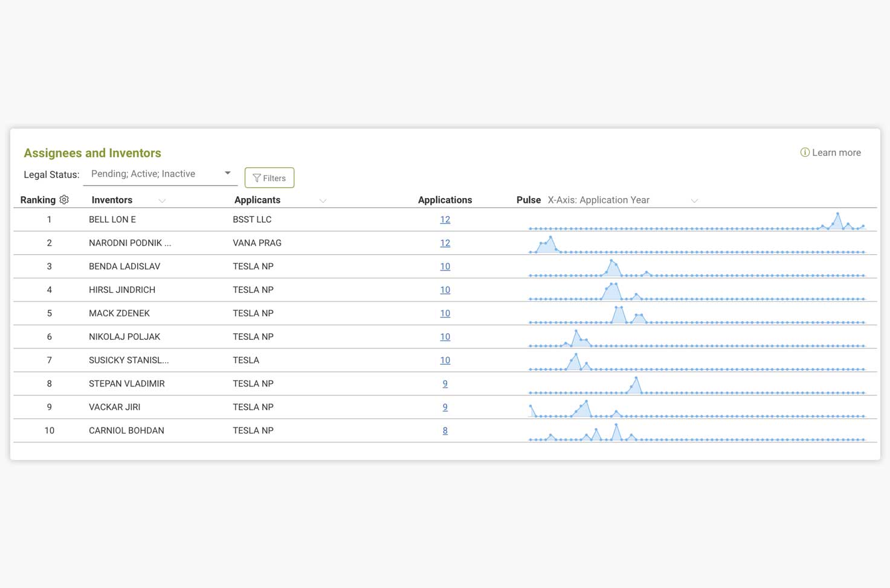Select inventor VACKAR JIRI
Viewport: 890px width, 588px height.
114,408
